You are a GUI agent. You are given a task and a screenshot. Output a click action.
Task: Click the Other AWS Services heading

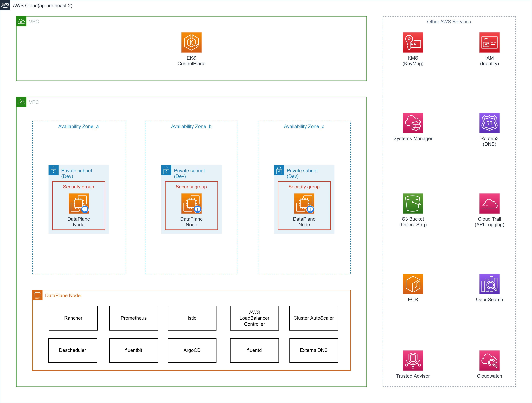tap(449, 22)
